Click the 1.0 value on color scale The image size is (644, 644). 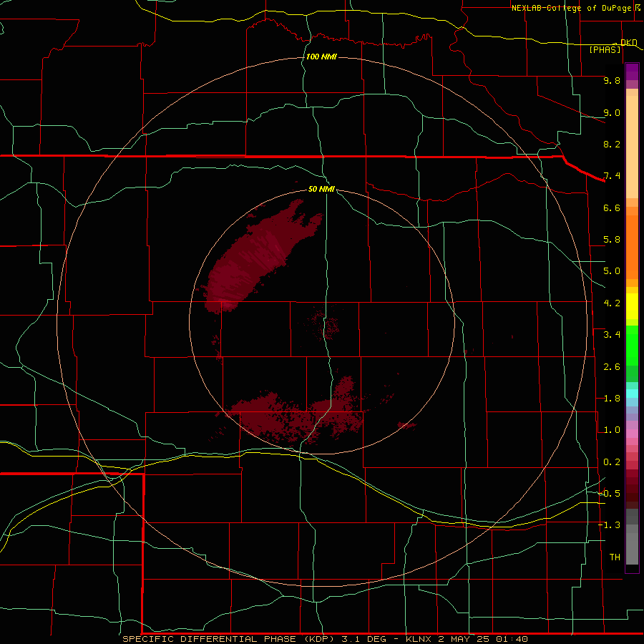612,430
